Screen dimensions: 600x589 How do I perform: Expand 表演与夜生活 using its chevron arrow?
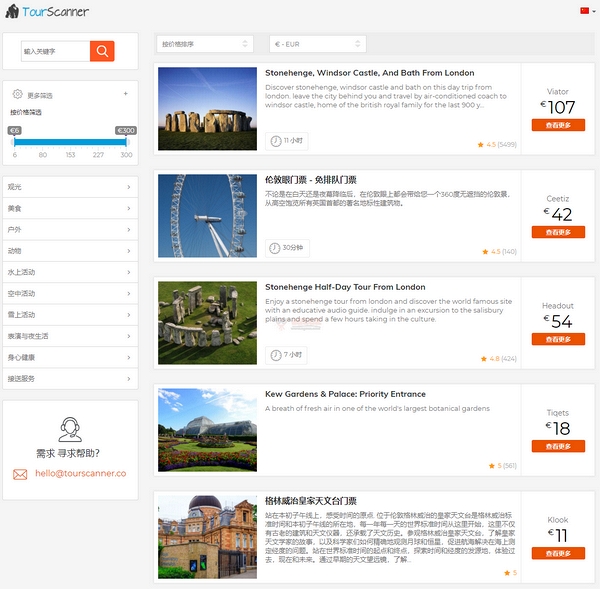129,336
